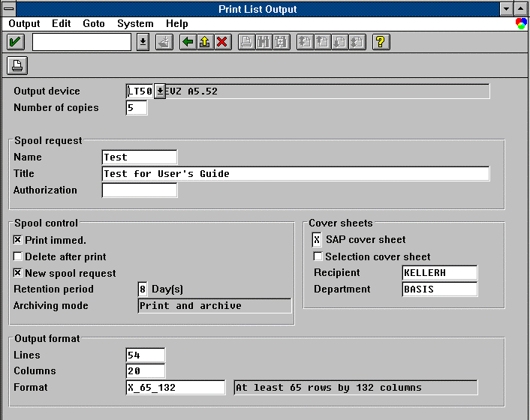
Task: Click the Number of copies field
Action: [137, 108]
